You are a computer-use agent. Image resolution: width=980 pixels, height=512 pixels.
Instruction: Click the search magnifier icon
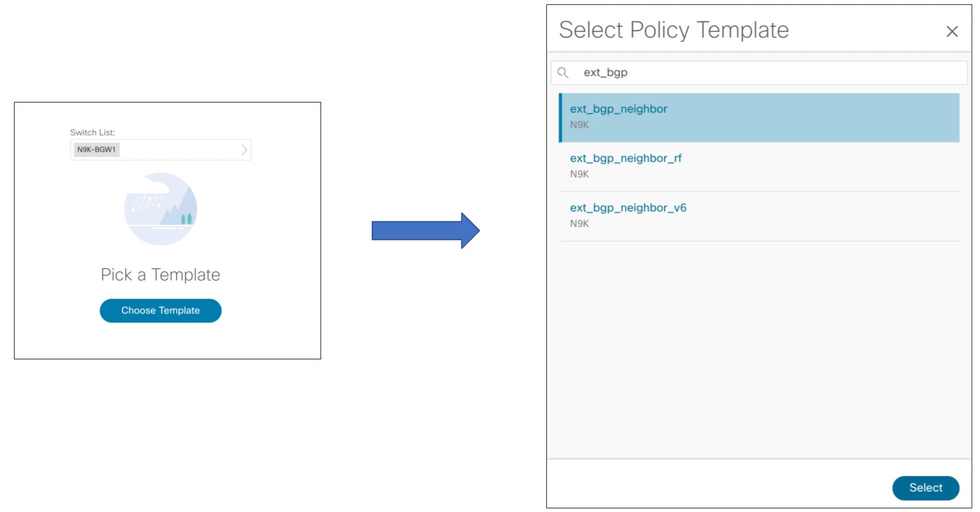click(x=563, y=73)
